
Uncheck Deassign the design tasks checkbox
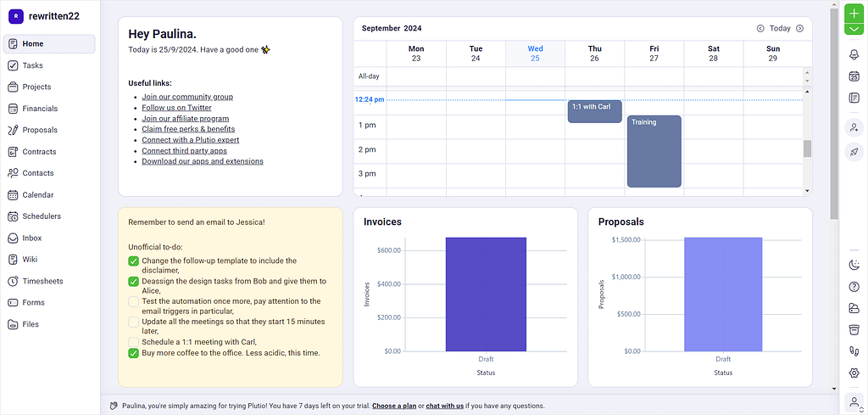[x=133, y=282]
